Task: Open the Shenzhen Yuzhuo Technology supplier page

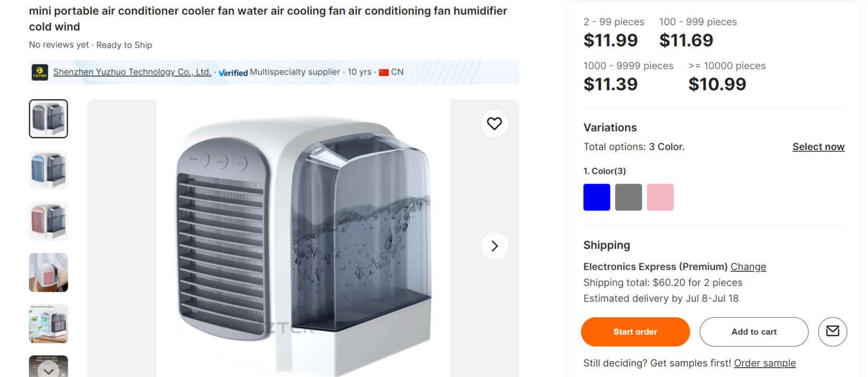Action: (132, 72)
